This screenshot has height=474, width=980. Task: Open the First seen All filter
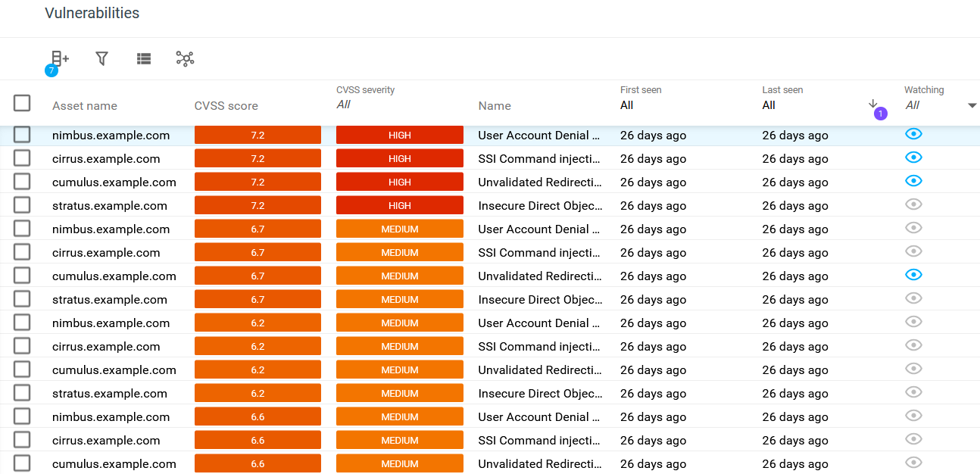click(x=626, y=104)
